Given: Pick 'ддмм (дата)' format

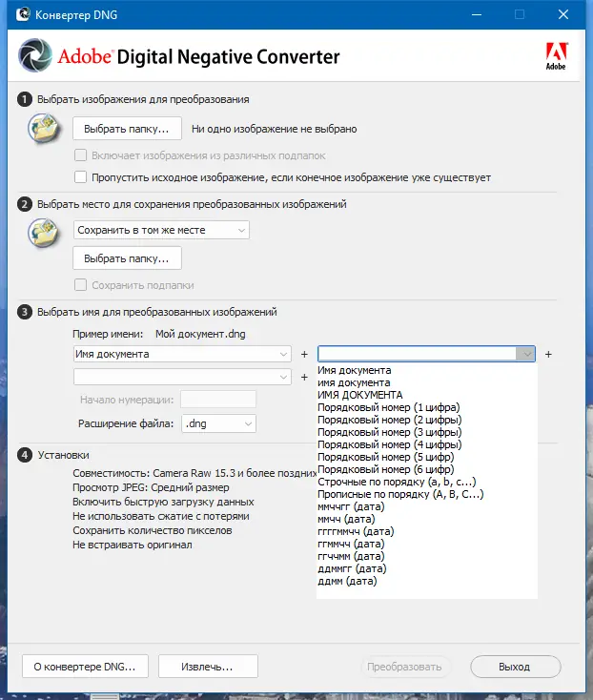Looking at the screenshot, I should click(347, 581).
